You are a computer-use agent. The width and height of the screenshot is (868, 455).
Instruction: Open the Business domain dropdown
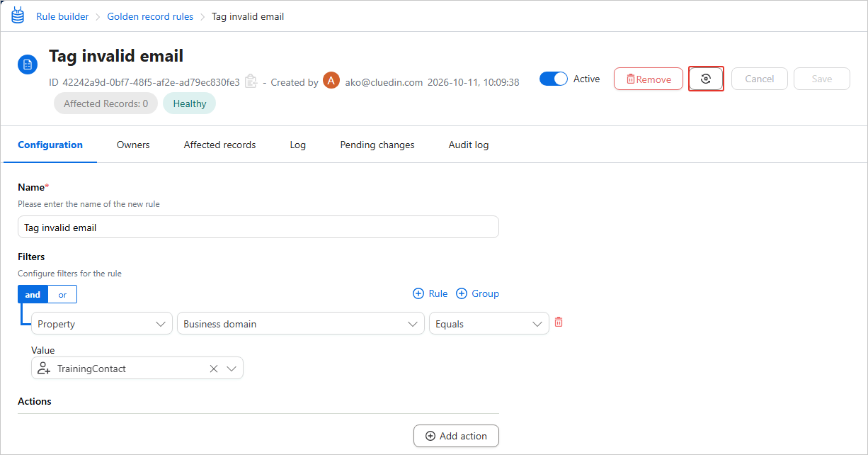point(301,324)
